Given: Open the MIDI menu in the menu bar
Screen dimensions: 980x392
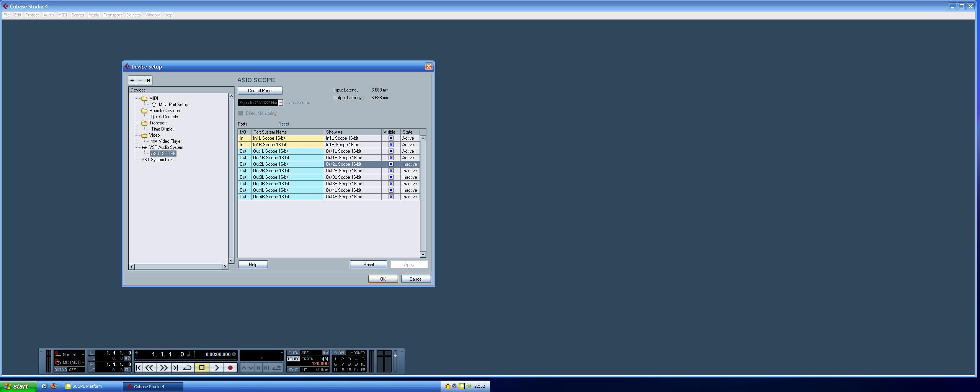Looking at the screenshot, I should point(62,15).
